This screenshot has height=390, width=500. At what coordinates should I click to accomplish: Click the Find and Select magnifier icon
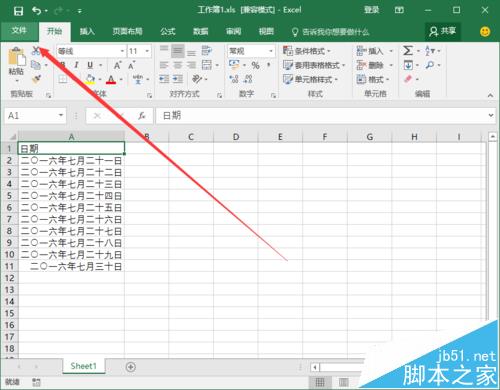pos(430,65)
